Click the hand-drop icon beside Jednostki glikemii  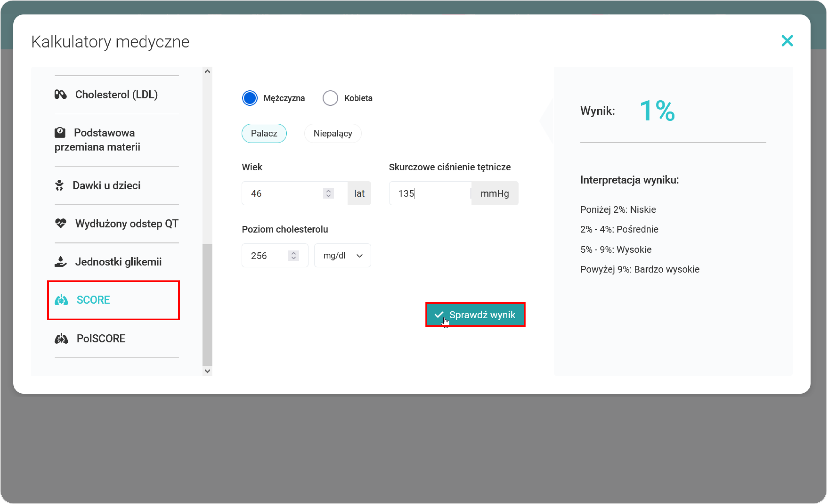(60, 262)
